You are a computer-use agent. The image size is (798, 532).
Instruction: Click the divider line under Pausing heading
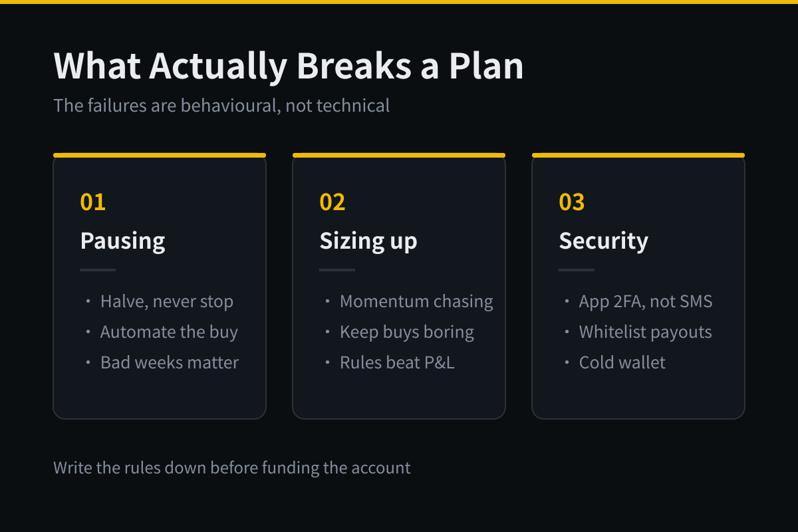click(98, 270)
